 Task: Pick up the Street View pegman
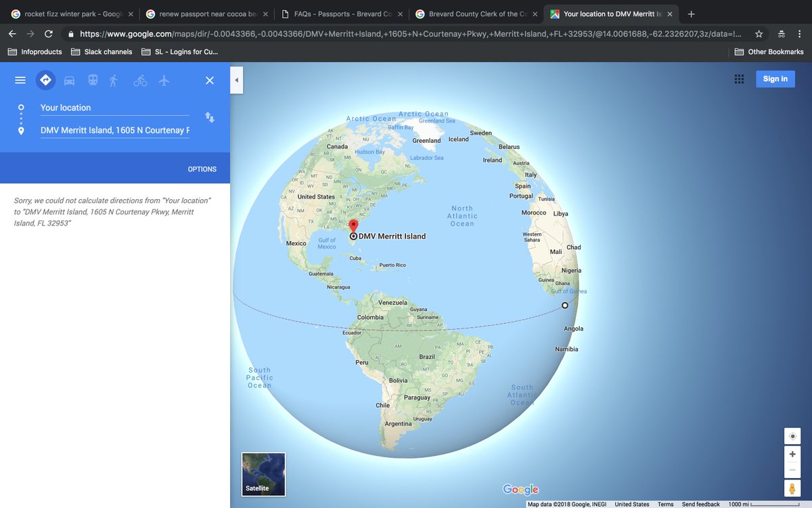click(x=792, y=488)
